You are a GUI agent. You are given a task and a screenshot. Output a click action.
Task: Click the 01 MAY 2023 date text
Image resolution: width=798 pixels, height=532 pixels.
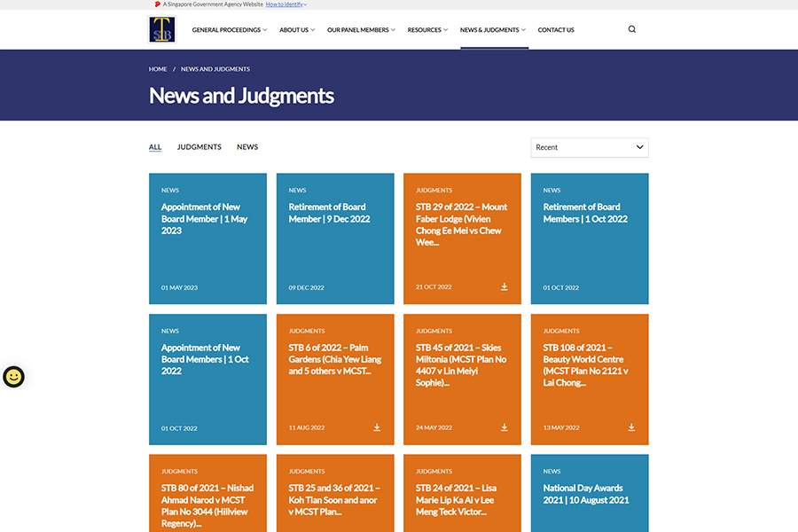click(180, 287)
